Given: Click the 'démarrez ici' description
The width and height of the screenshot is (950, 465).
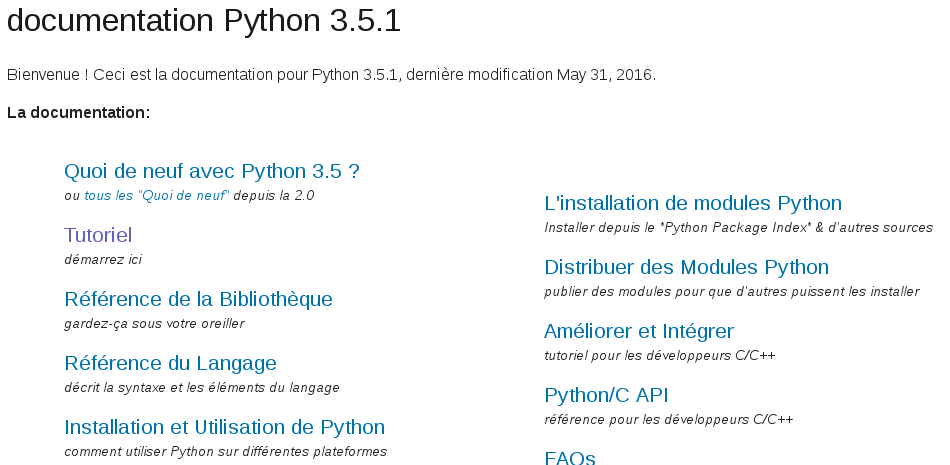Looking at the screenshot, I should click(103, 259).
